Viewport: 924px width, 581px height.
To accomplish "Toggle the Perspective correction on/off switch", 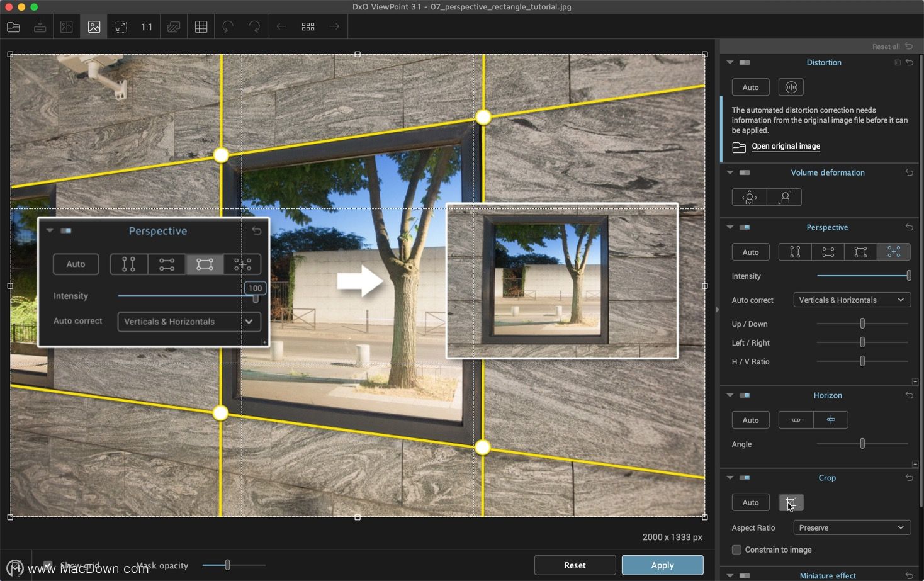I will tap(745, 227).
